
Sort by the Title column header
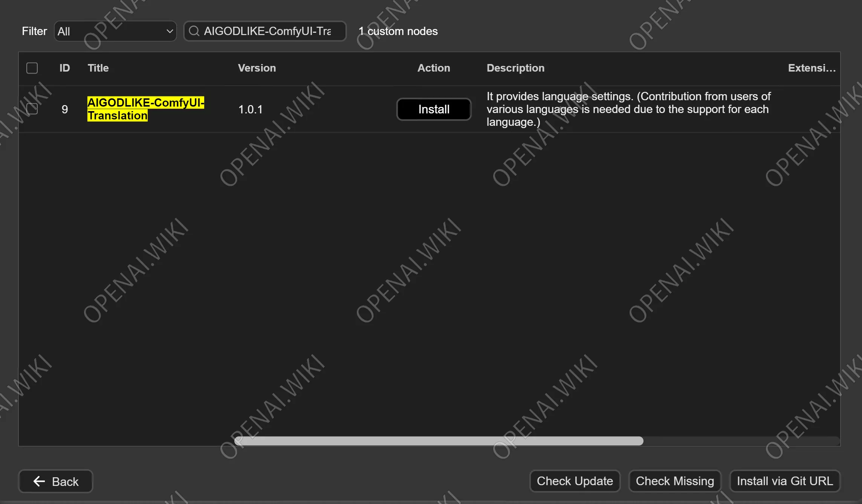click(x=98, y=68)
